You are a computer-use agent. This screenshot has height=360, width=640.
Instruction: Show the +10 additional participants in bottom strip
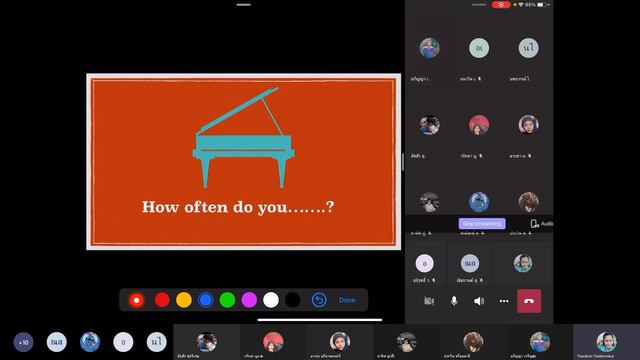coord(23,342)
